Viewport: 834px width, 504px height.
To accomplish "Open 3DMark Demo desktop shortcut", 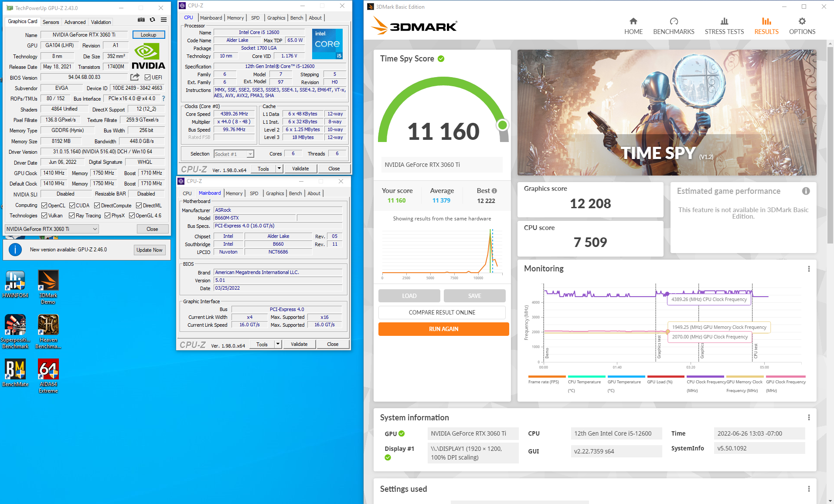I will coord(48,287).
